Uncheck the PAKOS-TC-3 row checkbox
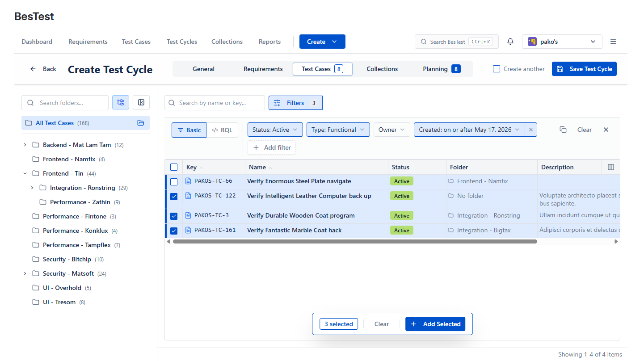Screen dimensions: 644x361 coord(174,216)
